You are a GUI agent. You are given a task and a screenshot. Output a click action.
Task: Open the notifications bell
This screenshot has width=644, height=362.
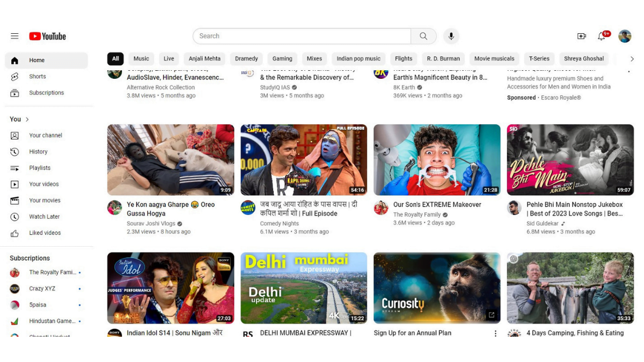point(602,36)
